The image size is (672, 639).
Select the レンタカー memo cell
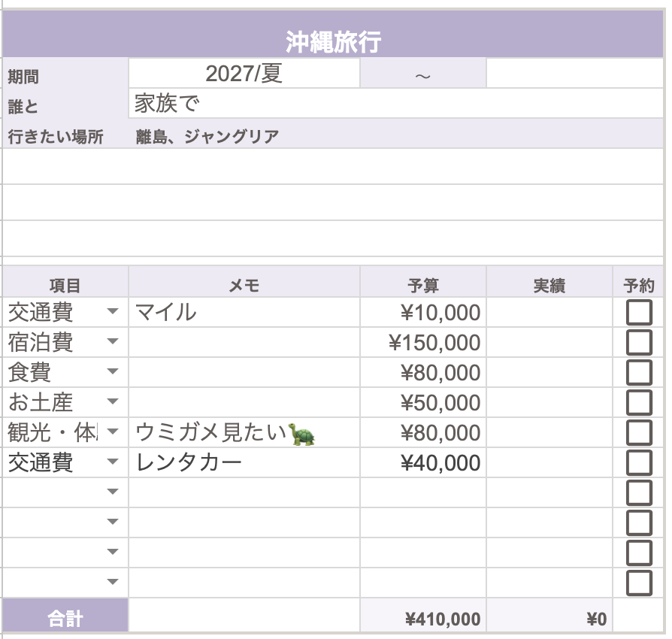pyautogui.click(x=244, y=462)
